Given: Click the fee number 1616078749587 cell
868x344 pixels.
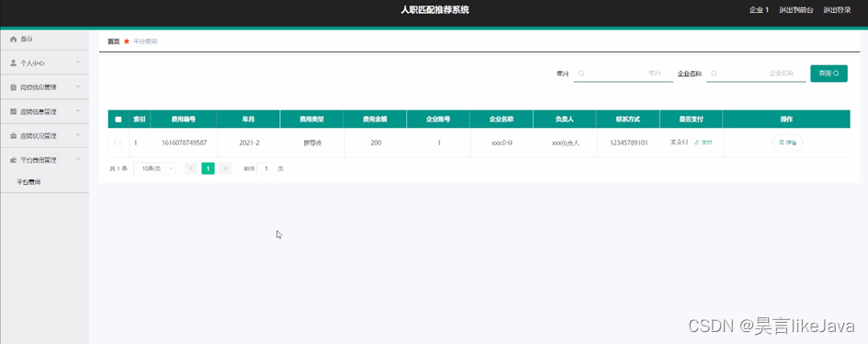Looking at the screenshot, I should point(185,143).
